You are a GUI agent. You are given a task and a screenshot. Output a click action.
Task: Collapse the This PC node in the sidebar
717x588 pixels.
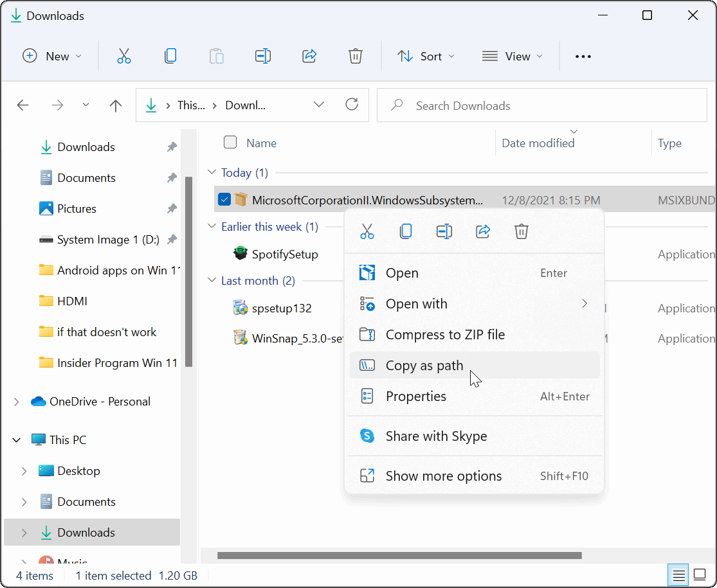point(16,440)
